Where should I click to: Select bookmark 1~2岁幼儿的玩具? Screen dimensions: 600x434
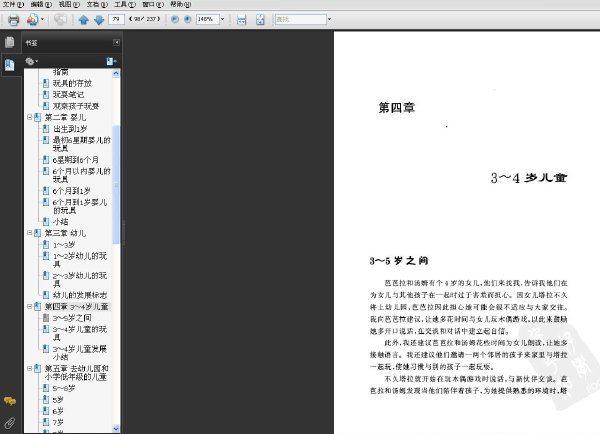coord(80,259)
